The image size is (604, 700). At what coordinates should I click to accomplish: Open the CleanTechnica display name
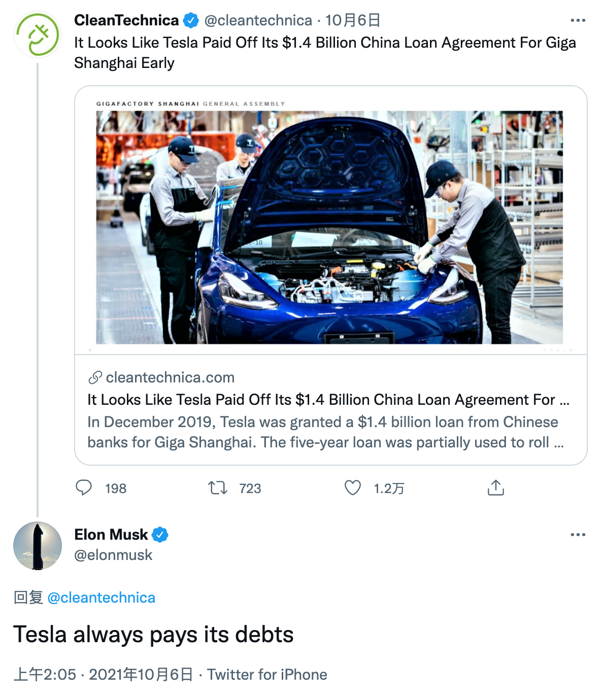(x=126, y=20)
